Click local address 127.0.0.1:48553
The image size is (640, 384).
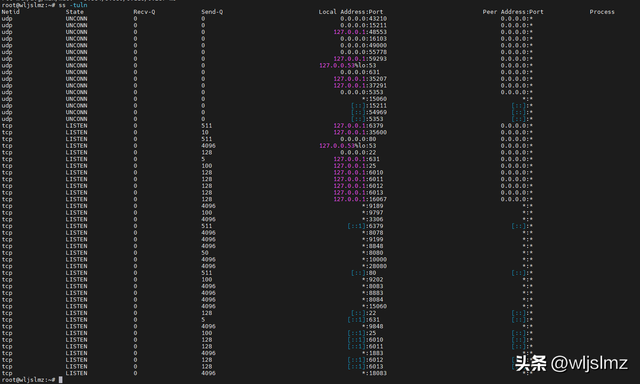(360, 32)
